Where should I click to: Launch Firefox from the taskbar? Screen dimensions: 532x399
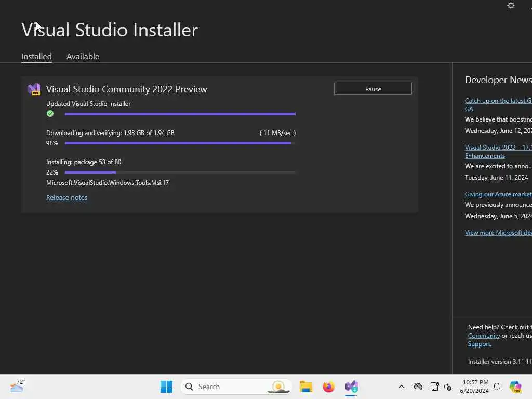(x=328, y=387)
